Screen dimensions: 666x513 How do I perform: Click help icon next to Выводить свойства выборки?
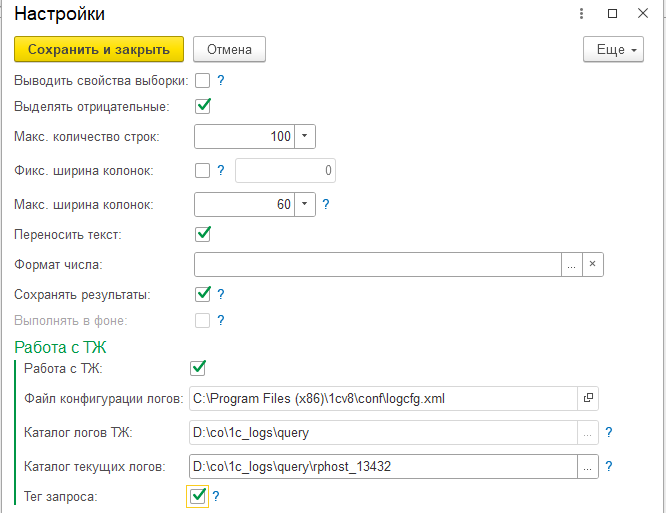tap(220, 80)
